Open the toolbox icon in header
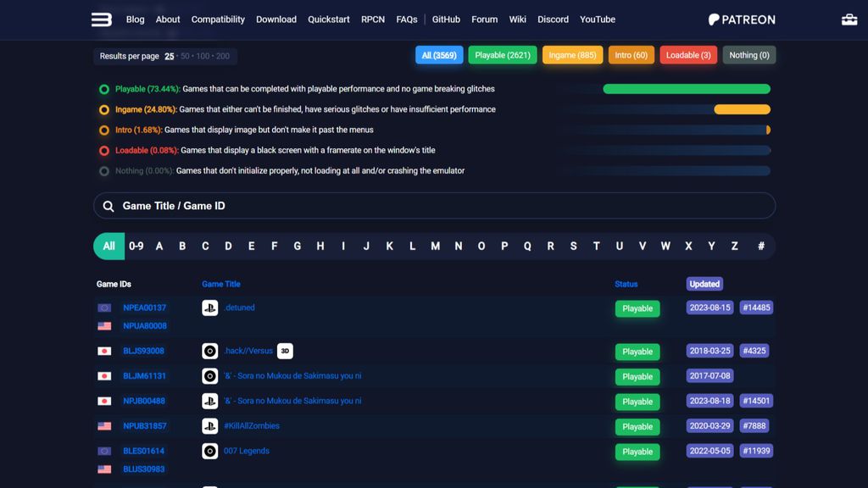868x488 pixels. (849, 19)
